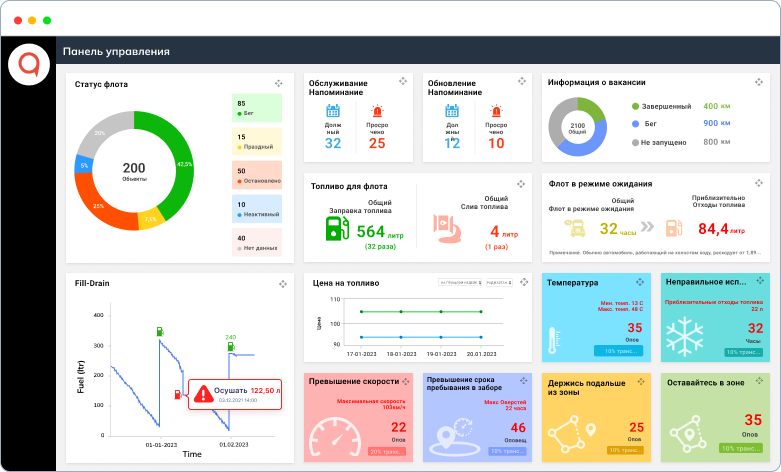Click the polygon-with-pin icon in Держись подальше card
Viewport: 781px width, 472px height.
[x=572, y=433]
